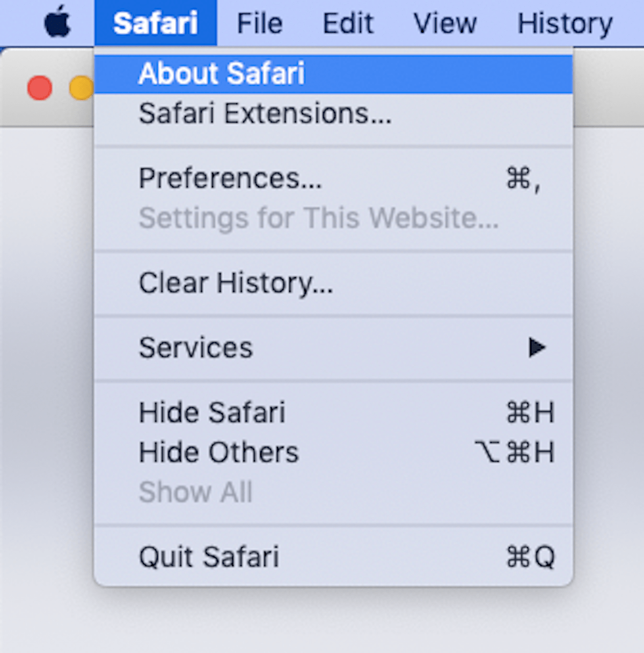The image size is (644, 653).
Task: Open the Edit menu
Action: pyautogui.click(x=348, y=23)
